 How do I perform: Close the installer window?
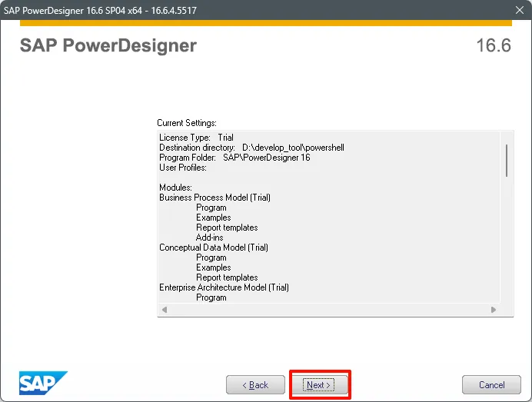click(x=520, y=10)
